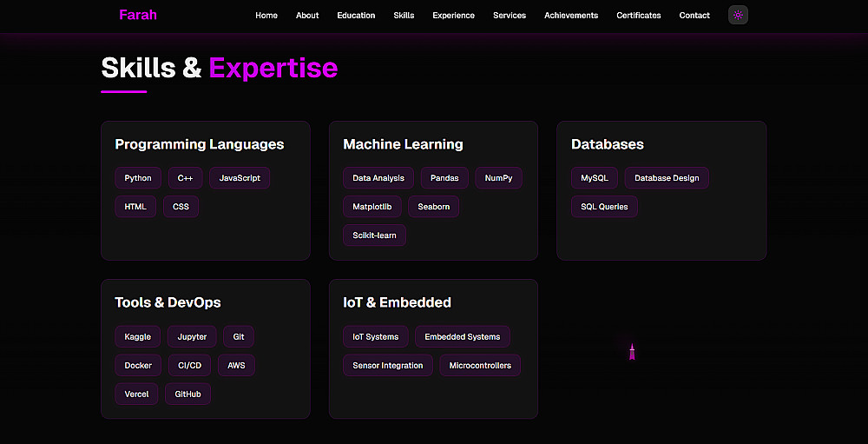Click the GitHub skill tag
This screenshot has height=444, width=868.
coord(187,394)
